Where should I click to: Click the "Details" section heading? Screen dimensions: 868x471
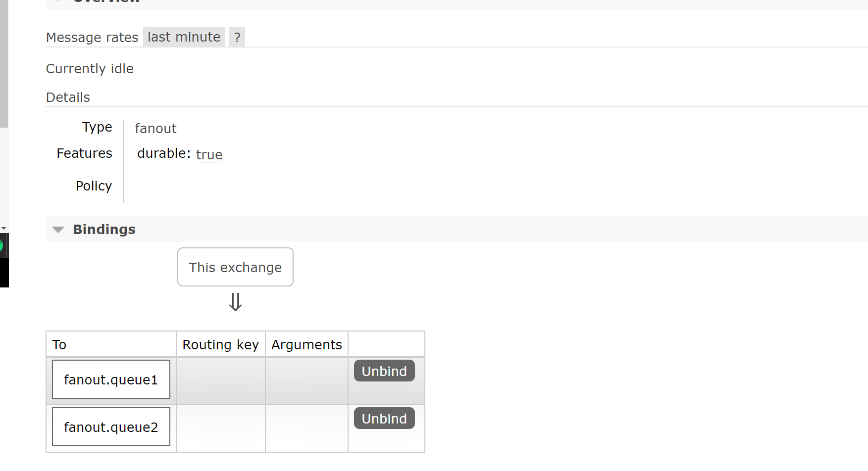[68, 97]
